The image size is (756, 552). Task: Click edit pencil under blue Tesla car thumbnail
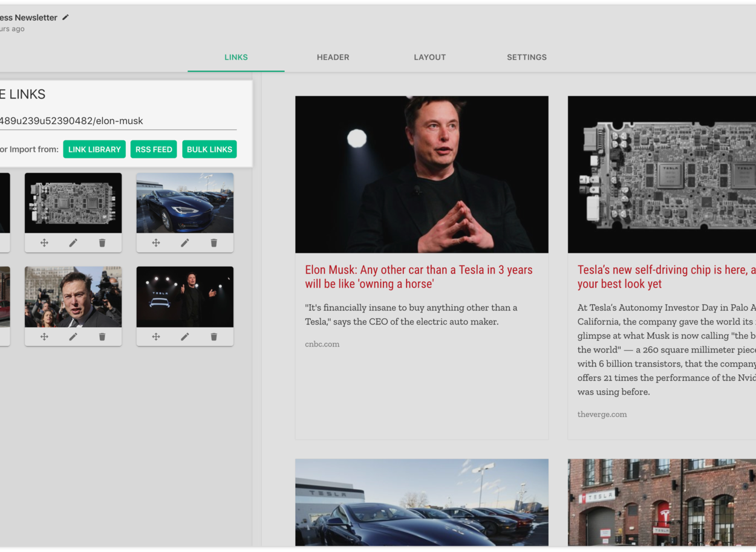pyautogui.click(x=185, y=242)
